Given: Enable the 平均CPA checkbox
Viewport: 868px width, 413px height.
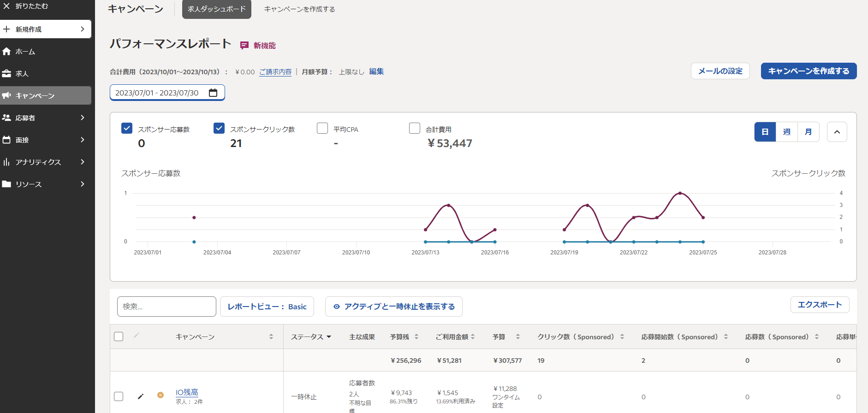Looking at the screenshot, I should (x=322, y=128).
